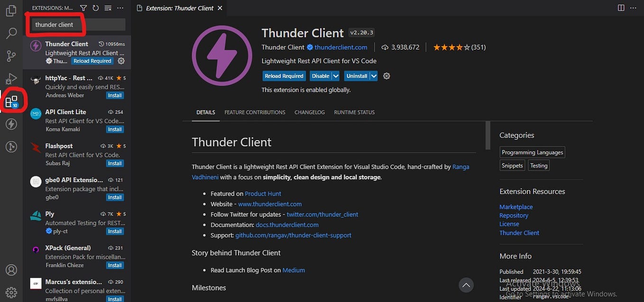The height and width of the screenshot is (302, 644).
Task: Click Thunder Client list item gear icon
Action: point(121,61)
